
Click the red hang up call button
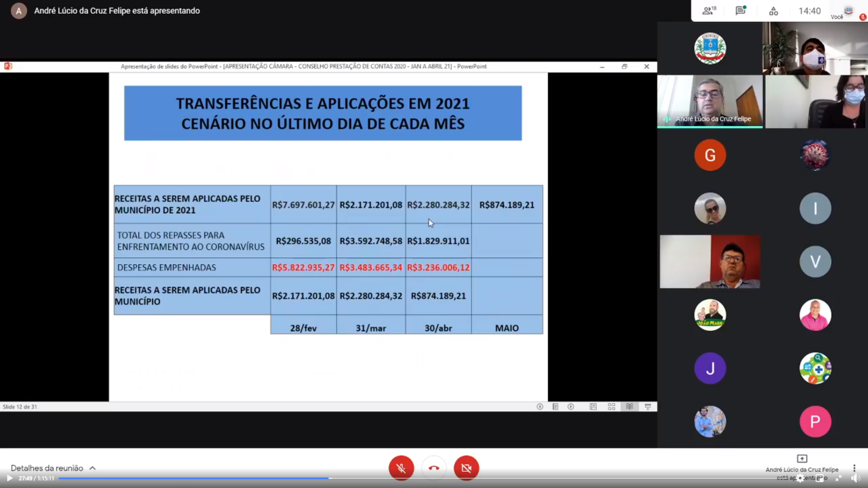pyautogui.click(x=434, y=468)
